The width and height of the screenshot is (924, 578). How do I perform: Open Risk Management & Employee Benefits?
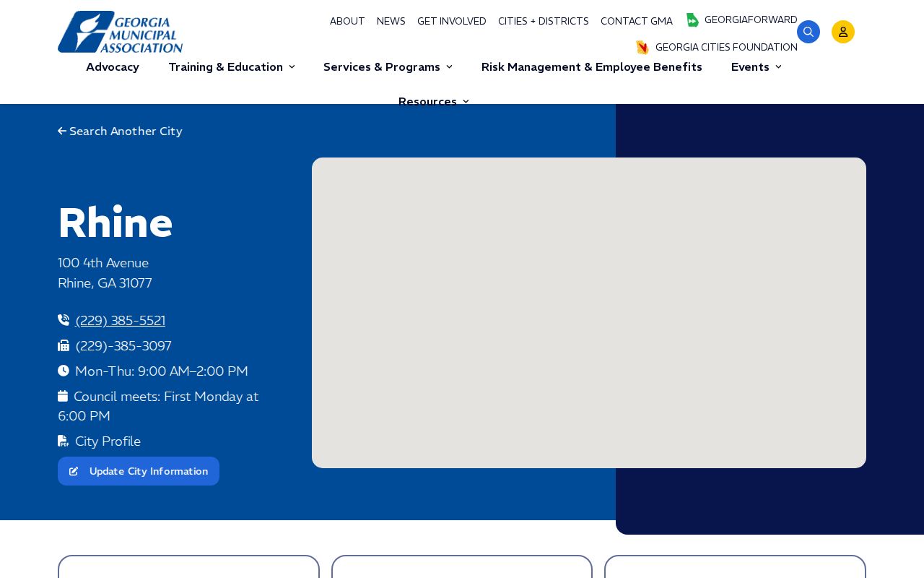(592, 67)
